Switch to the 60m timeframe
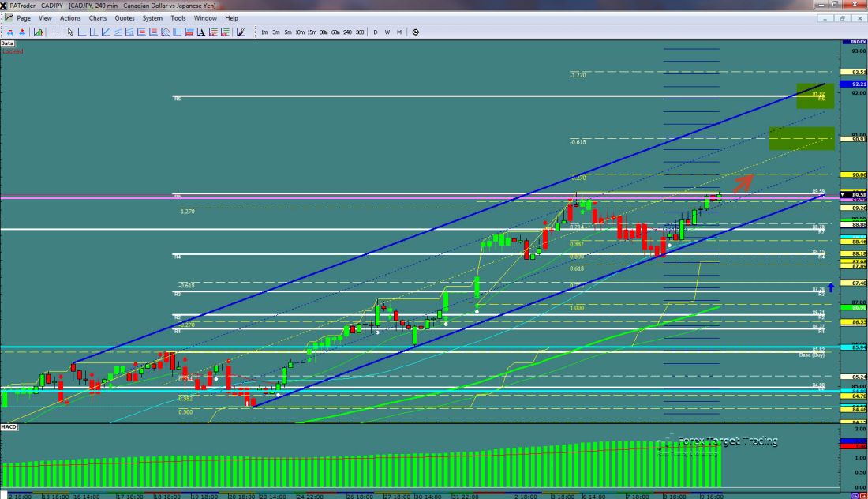This screenshot has width=868, height=499. tap(335, 32)
